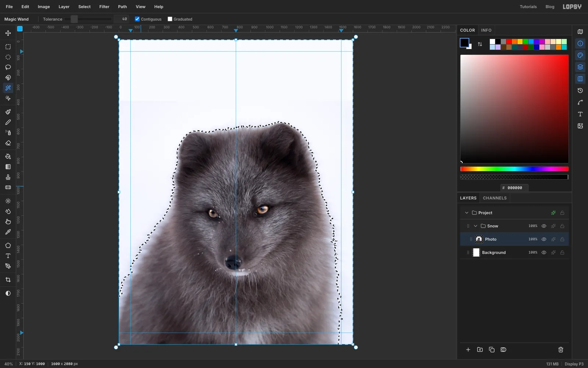This screenshot has width=588, height=368.
Task: Select the Eraser tool
Action: click(x=8, y=143)
